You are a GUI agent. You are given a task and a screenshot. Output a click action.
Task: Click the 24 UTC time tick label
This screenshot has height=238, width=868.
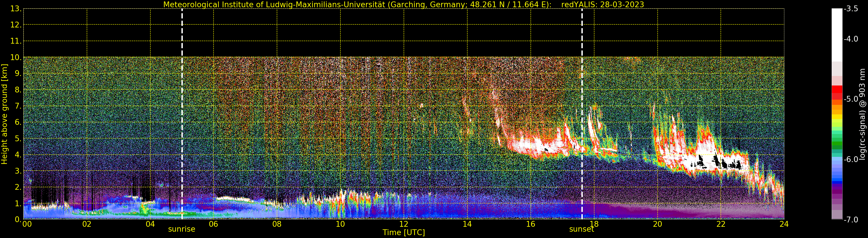(x=784, y=224)
